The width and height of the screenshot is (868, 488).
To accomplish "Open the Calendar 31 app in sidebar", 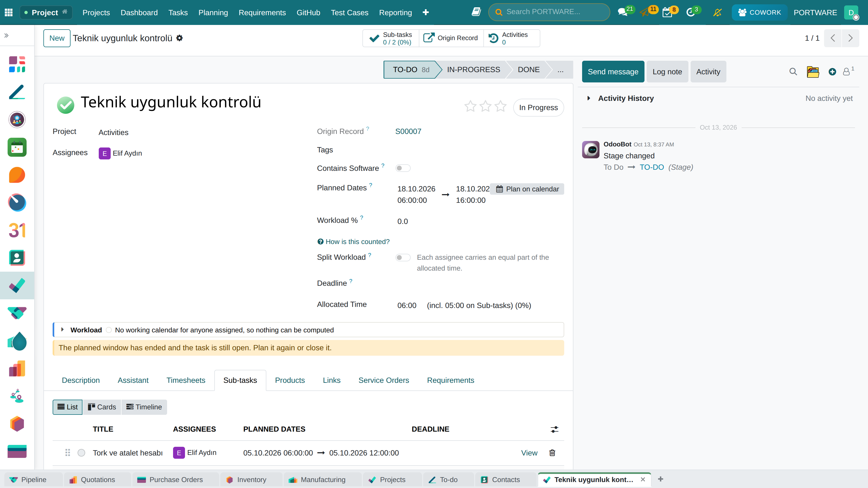I will click(17, 230).
